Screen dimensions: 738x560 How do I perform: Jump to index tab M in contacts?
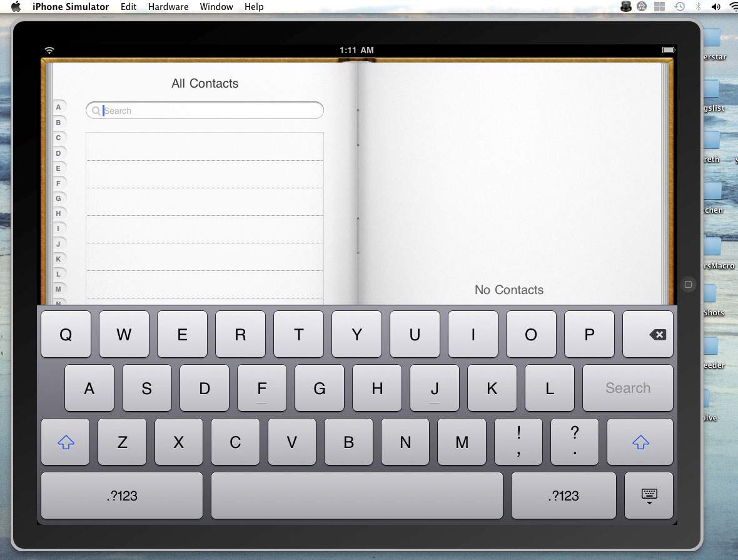58,288
